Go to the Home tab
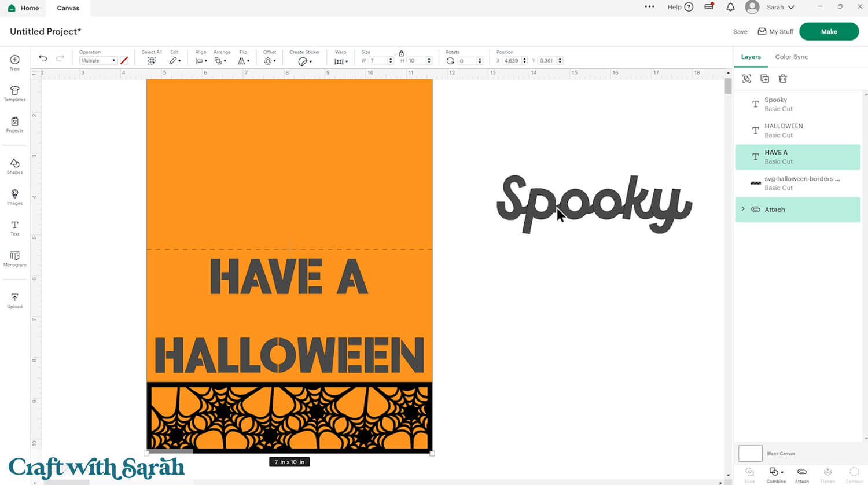Screen dimensions: 868x485 click(x=23, y=8)
